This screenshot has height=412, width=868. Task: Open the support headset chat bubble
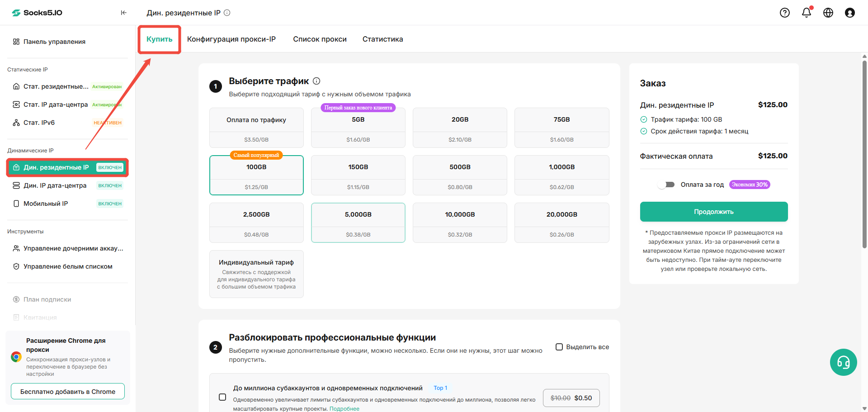point(844,362)
